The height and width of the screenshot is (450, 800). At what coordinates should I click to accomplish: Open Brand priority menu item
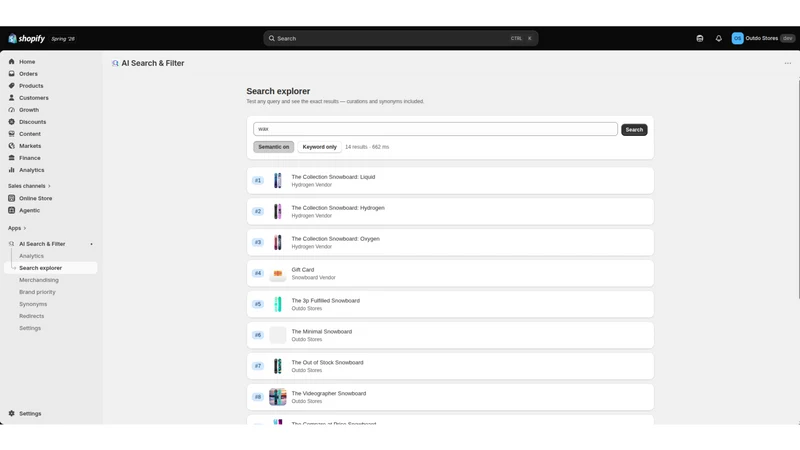(37, 292)
